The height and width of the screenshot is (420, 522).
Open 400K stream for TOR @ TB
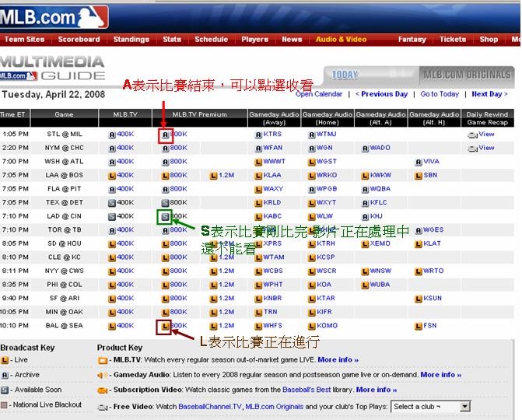pyautogui.click(x=125, y=230)
